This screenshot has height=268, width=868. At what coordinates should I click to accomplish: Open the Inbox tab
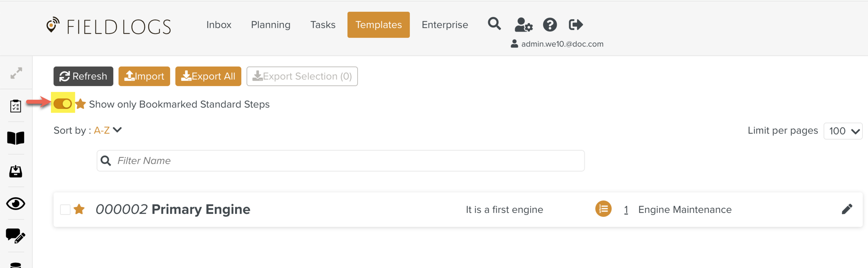(219, 25)
